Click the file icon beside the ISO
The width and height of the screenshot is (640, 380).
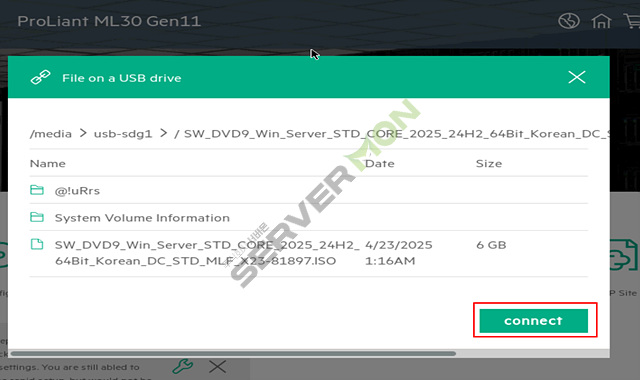[37, 244]
